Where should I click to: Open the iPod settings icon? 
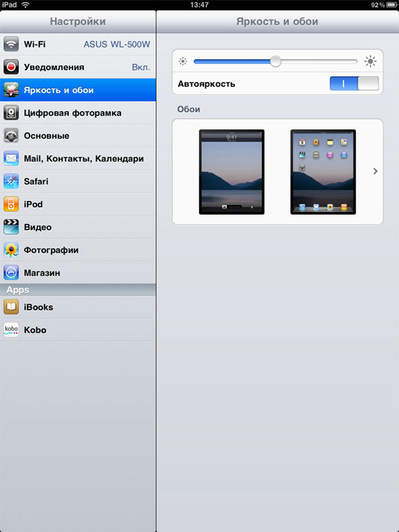click(x=11, y=204)
